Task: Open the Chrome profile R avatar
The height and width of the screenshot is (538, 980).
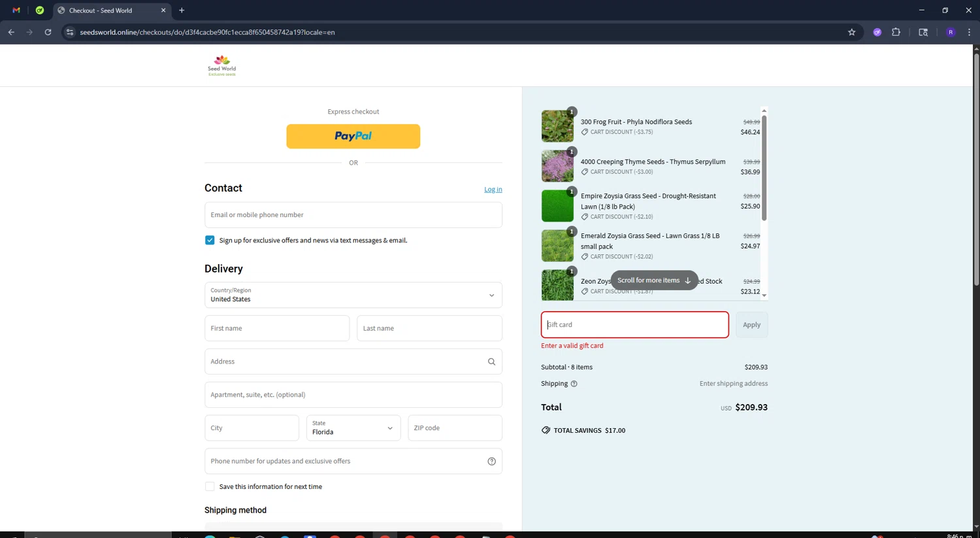Action: (x=951, y=32)
